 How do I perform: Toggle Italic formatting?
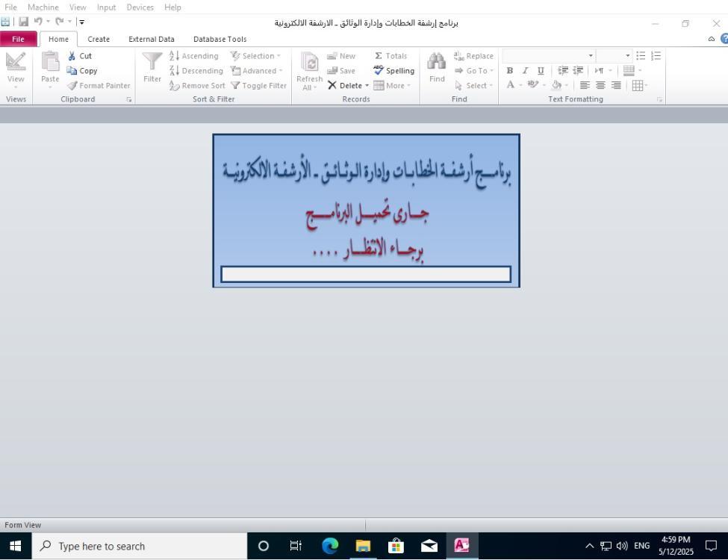525,71
